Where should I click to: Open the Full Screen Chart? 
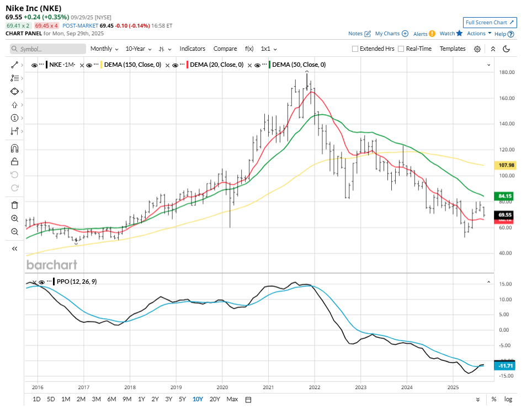coord(490,23)
